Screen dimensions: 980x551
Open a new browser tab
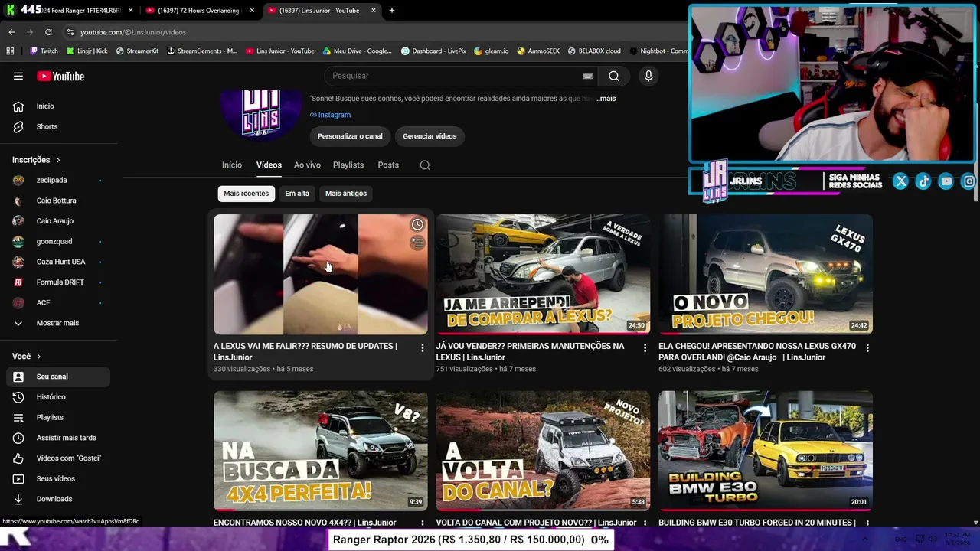(392, 11)
